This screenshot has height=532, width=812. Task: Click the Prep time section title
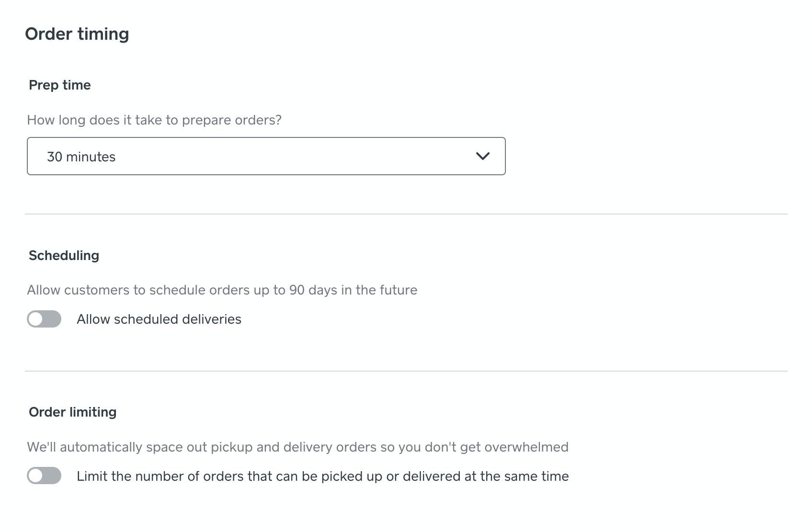(59, 85)
